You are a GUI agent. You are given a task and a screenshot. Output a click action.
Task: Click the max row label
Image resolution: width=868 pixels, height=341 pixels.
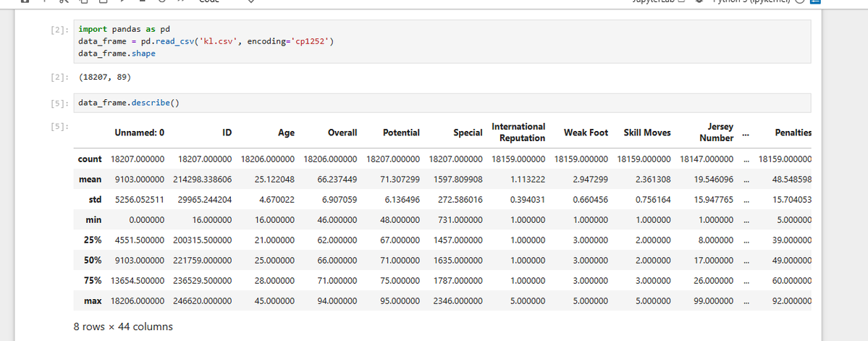[x=93, y=301]
